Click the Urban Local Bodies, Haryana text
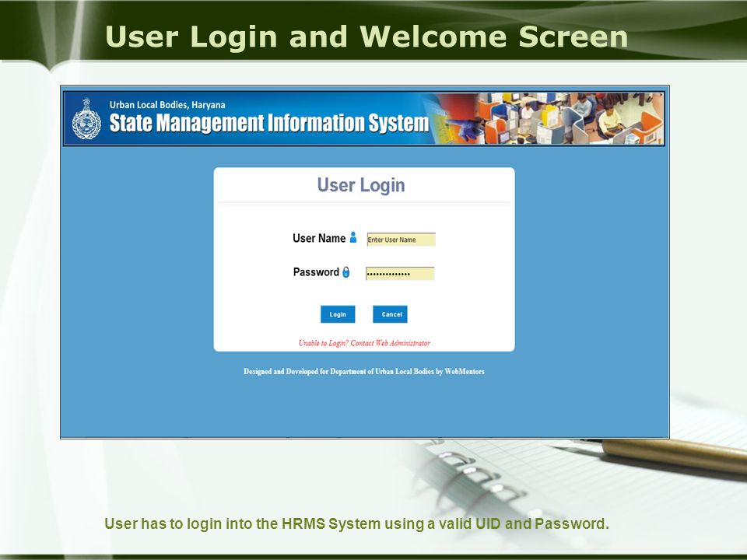The width and height of the screenshot is (747, 560). coord(167,105)
